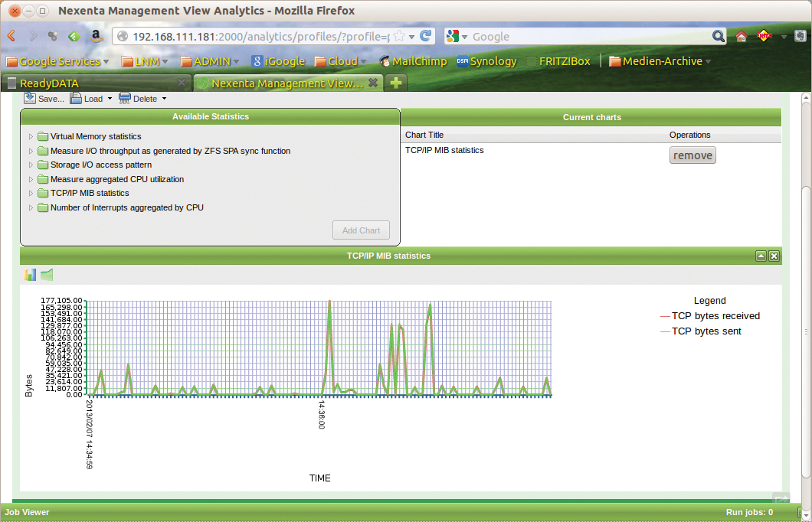Image resolution: width=812 pixels, height=522 pixels.
Task: Reload the page in Firefox
Action: coord(427,36)
